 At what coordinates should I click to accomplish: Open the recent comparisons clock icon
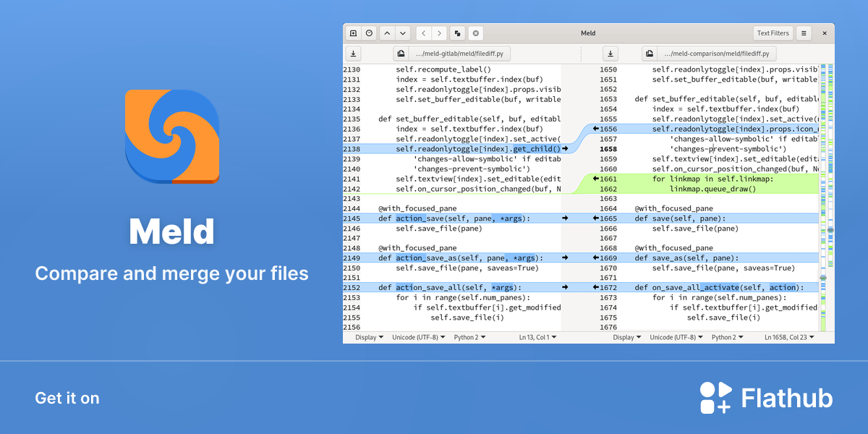click(x=370, y=33)
